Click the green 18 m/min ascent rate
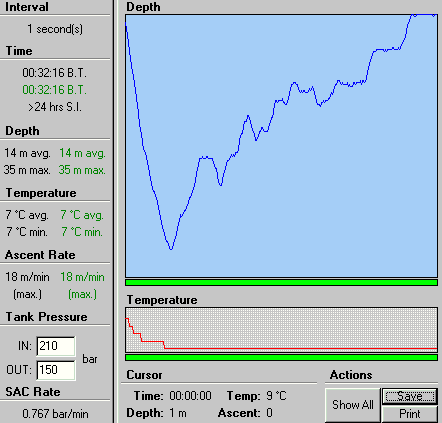This screenshot has height=423, width=442. tap(82, 277)
